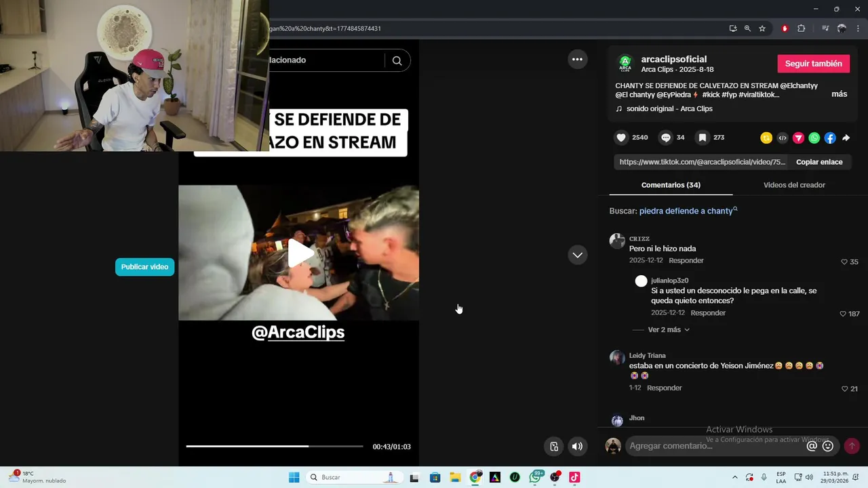868x488 pixels.
Task: Repost the video with yellow repost icon
Action: (766, 138)
